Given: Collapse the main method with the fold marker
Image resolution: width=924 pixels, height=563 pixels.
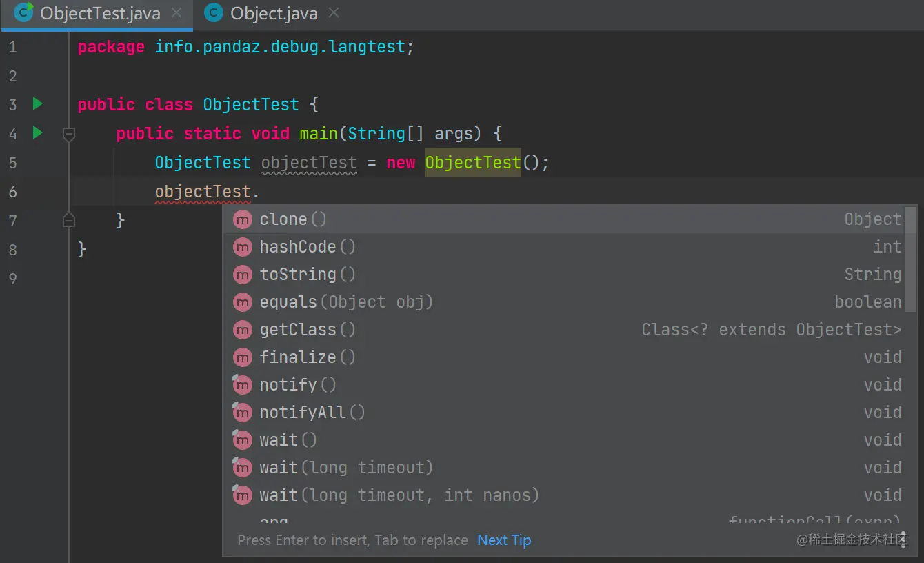Looking at the screenshot, I should [x=69, y=134].
